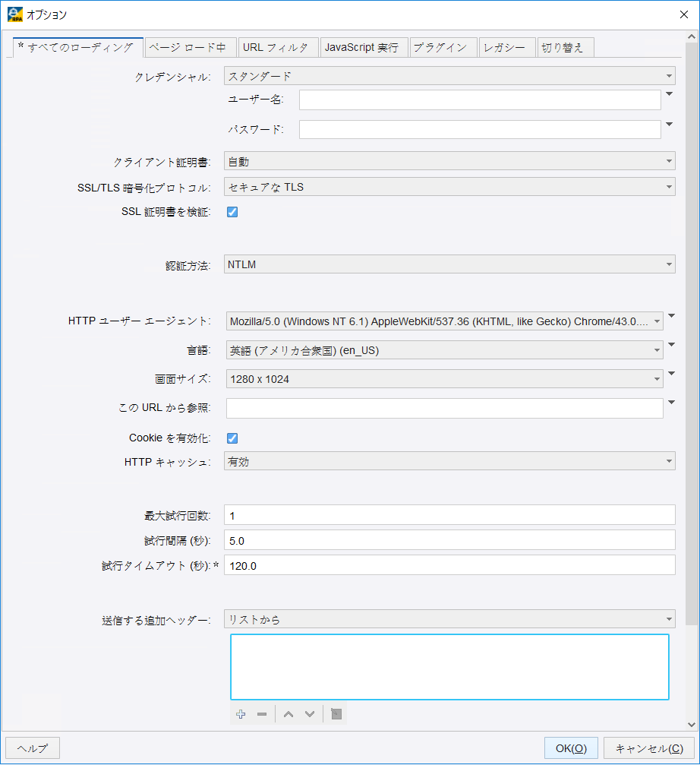Disable SSL 証明書を検証 checkbox
The image size is (700, 765).
coord(232,211)
